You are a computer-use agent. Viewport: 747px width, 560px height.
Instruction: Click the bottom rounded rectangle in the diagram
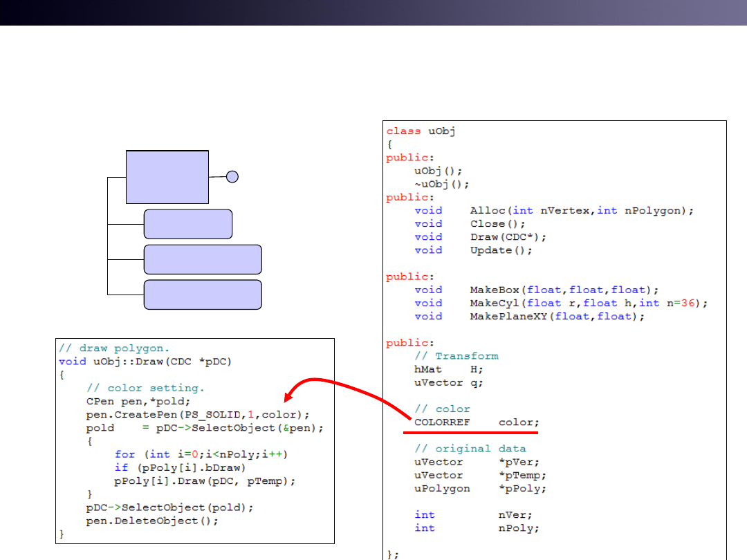click(203, 295)
